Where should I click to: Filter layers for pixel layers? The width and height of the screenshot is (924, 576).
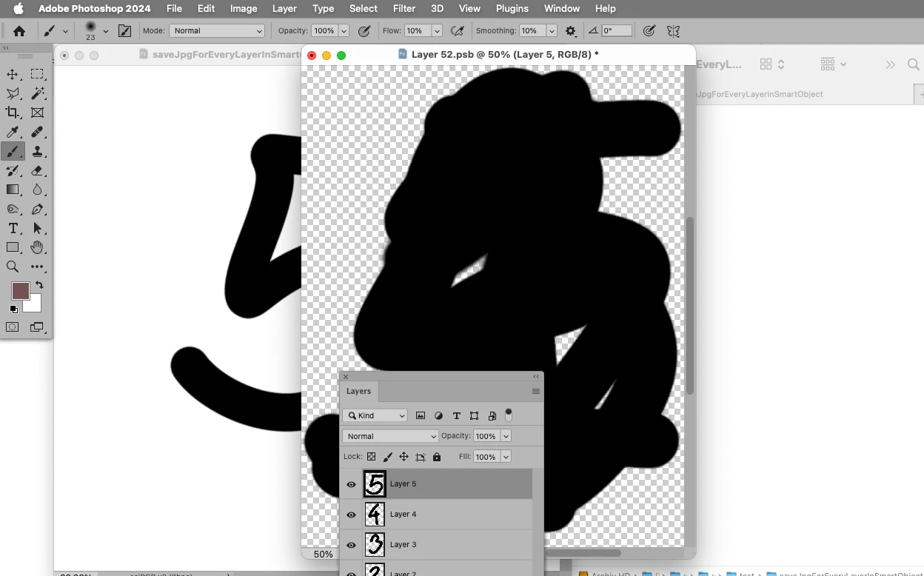421,416
